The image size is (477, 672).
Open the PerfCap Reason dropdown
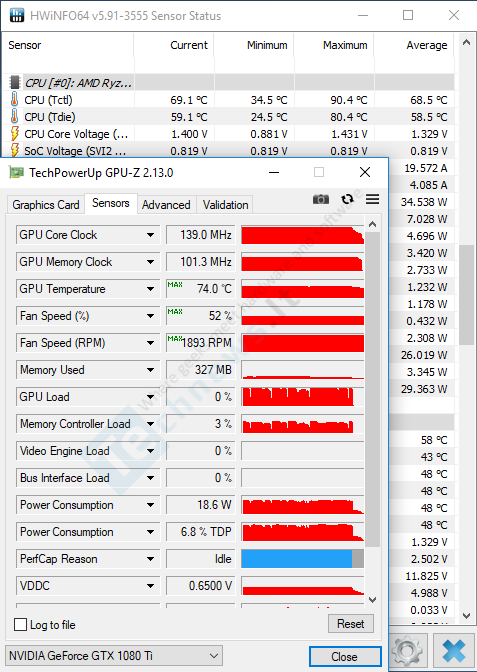(150, 559)
